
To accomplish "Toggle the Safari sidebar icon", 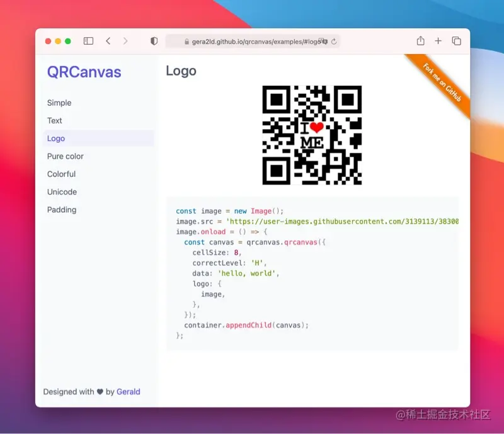I will coord(88,41).
